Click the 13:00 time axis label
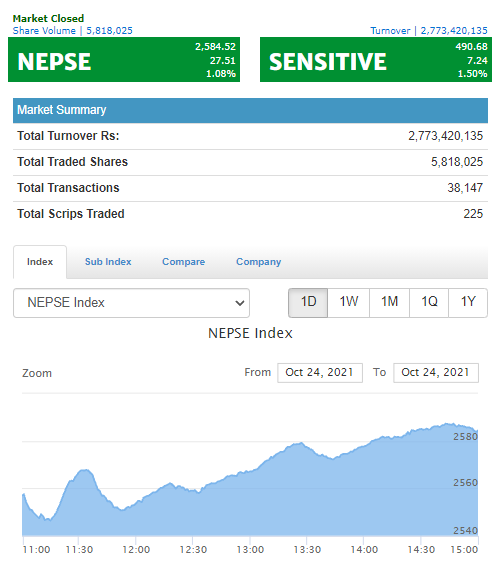 coord(250,550)
